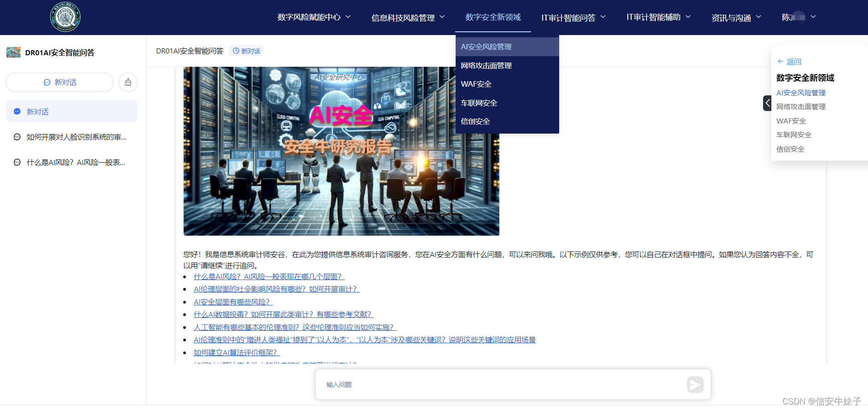Viewport: 868px width, 410px height.
Task: Open the 数字安全新领域 nav menu
Action: [x=493, y=17]
